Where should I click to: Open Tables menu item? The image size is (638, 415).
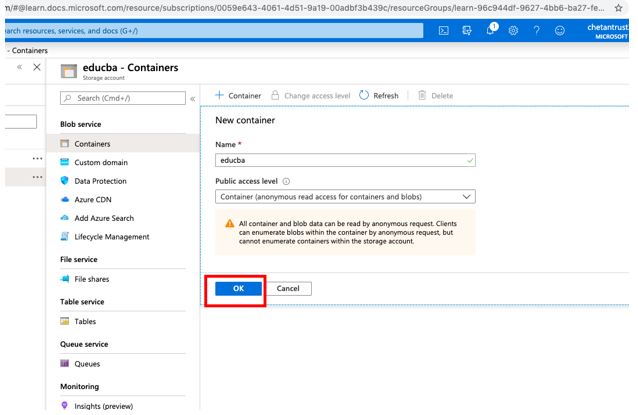coord(85,321)
